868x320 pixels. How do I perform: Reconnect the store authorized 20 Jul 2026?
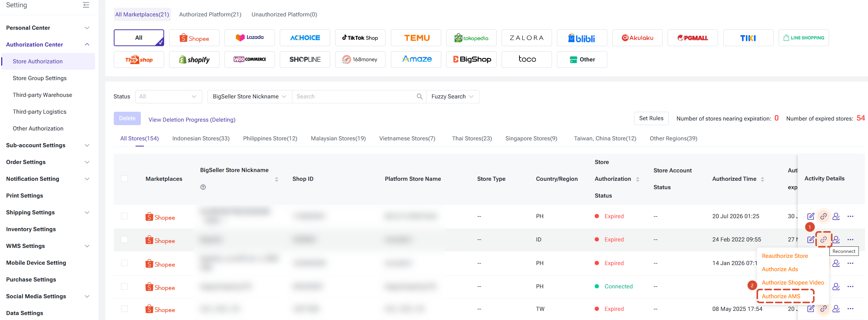point(824,216)
